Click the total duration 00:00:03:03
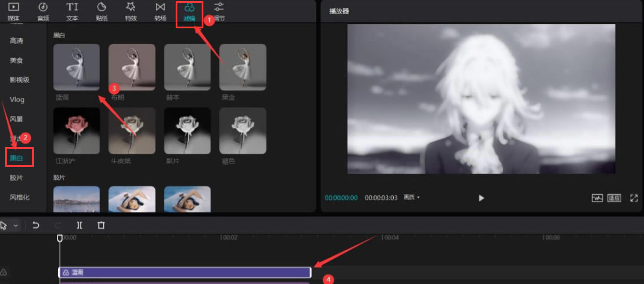This screenshot has height=284, width=644. pyautogui.click(x=381, y=197)
